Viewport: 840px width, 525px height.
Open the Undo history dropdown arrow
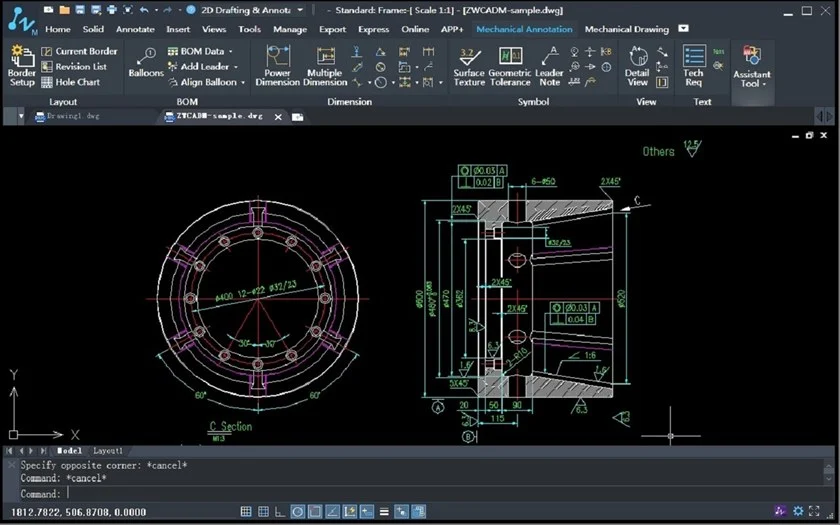[x=156, y=10]
